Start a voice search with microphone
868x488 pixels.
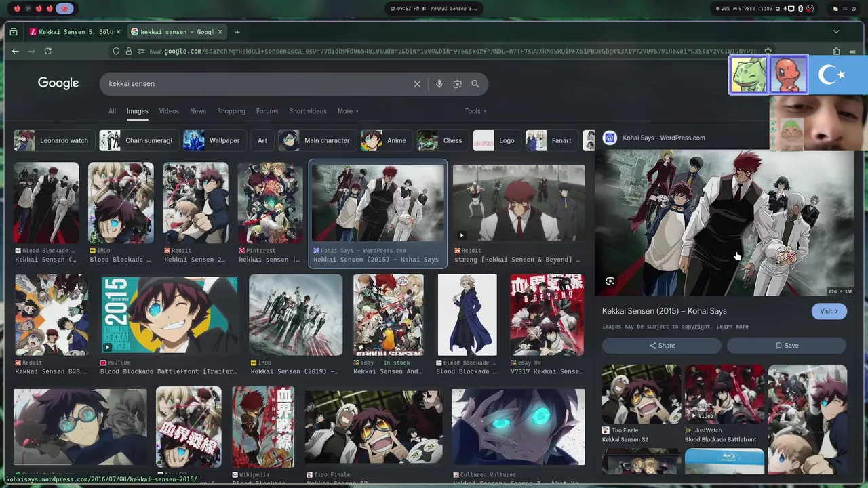pyautogui.click(x=439, y=84)
